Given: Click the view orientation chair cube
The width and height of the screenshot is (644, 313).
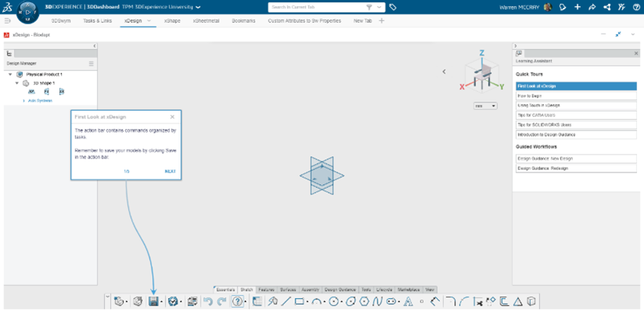Looking at the screenshot, I should (x=481, y=74).
